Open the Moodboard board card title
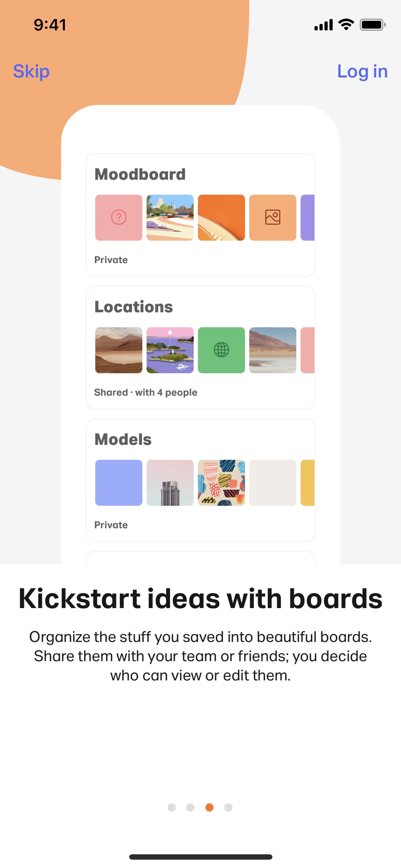This screenshot has height=868, width=401. click(x=140, y=175)
